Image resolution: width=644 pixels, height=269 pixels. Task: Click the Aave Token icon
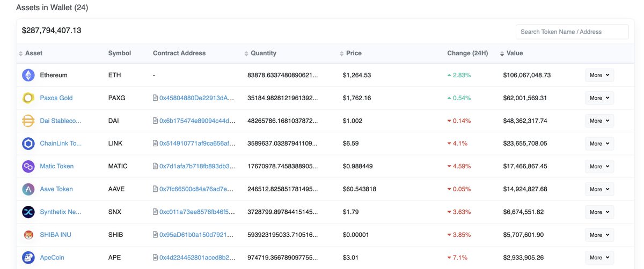[28, 189]
